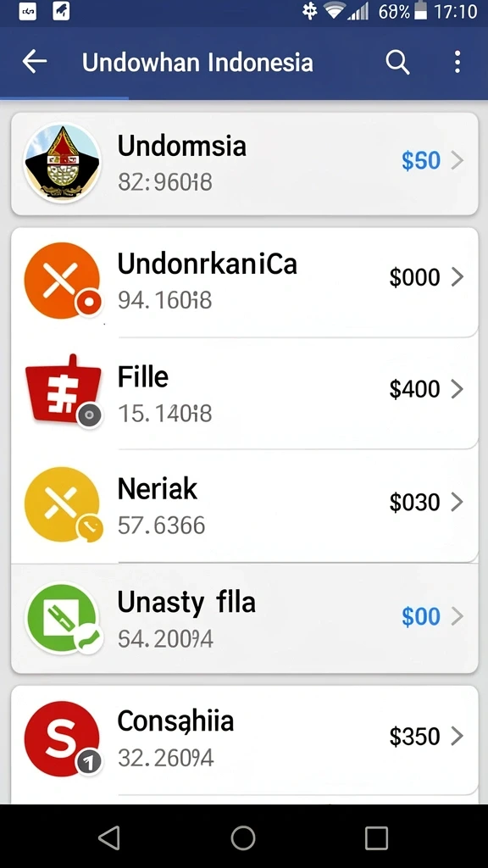
Task: Tap the $350 price label
Action: (415, 737)
